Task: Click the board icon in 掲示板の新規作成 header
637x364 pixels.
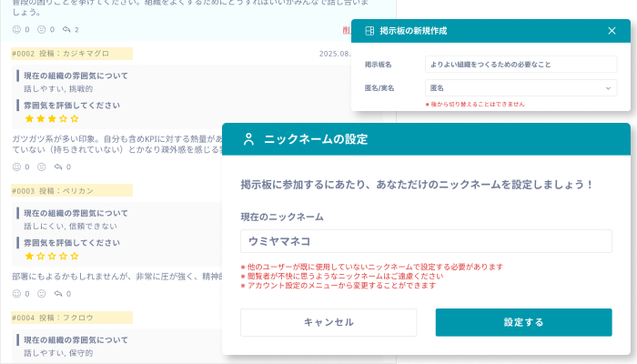Action: click(369, 31)
